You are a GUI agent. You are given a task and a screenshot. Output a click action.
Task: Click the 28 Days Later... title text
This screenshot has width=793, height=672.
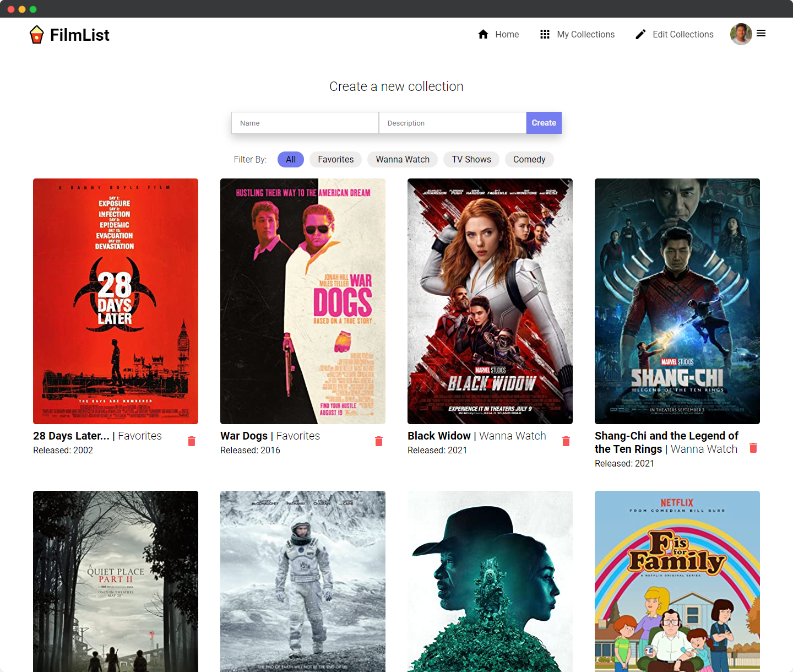[71, 436]
